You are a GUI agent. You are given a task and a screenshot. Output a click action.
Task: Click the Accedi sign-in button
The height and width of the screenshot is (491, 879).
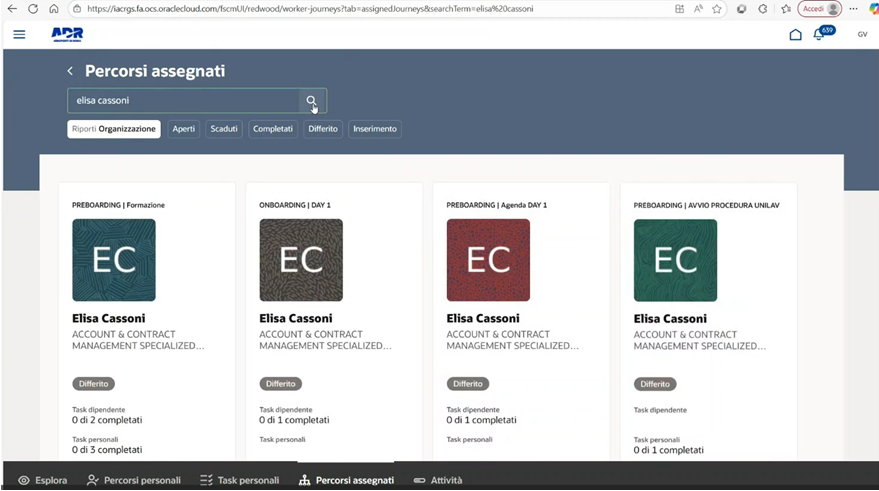[820, 9]
